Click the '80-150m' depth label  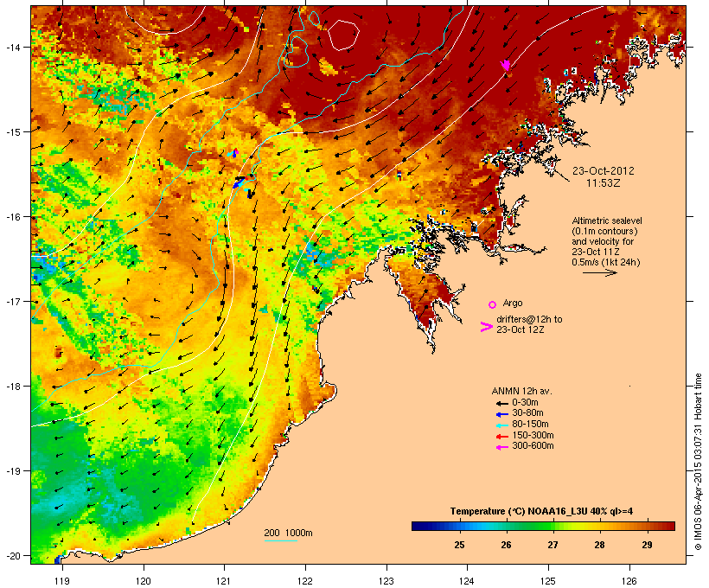point(530,425)
